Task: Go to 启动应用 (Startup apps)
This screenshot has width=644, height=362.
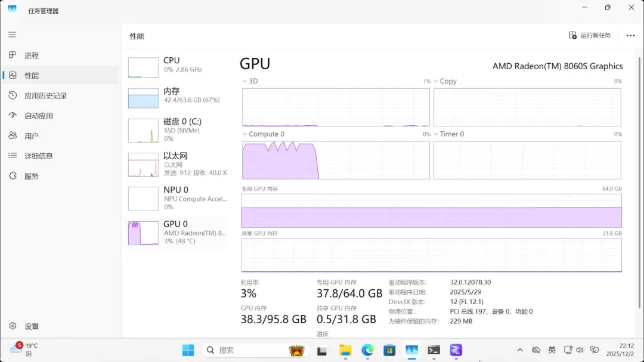Action: coord(38,116)
